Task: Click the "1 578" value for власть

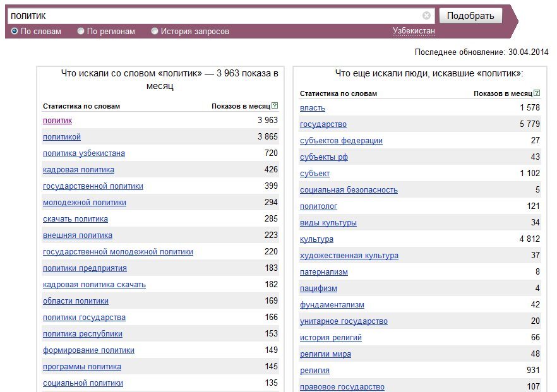Action: 530,107
